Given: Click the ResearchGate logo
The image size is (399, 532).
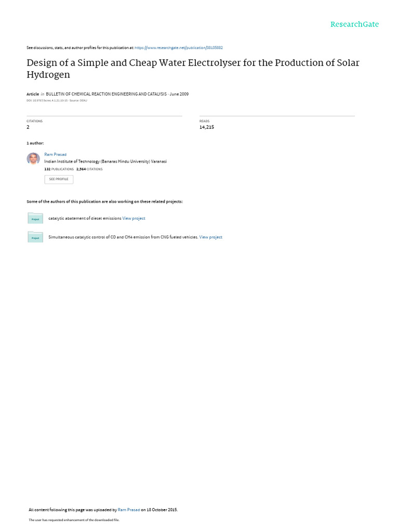Looking at the screenshot, I should coord(354,24).
